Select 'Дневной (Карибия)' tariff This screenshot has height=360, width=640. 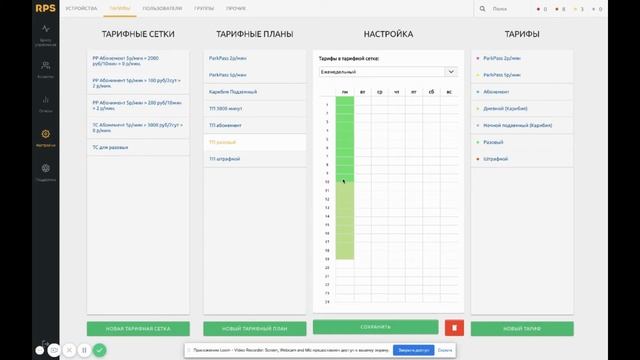(522, 109)
